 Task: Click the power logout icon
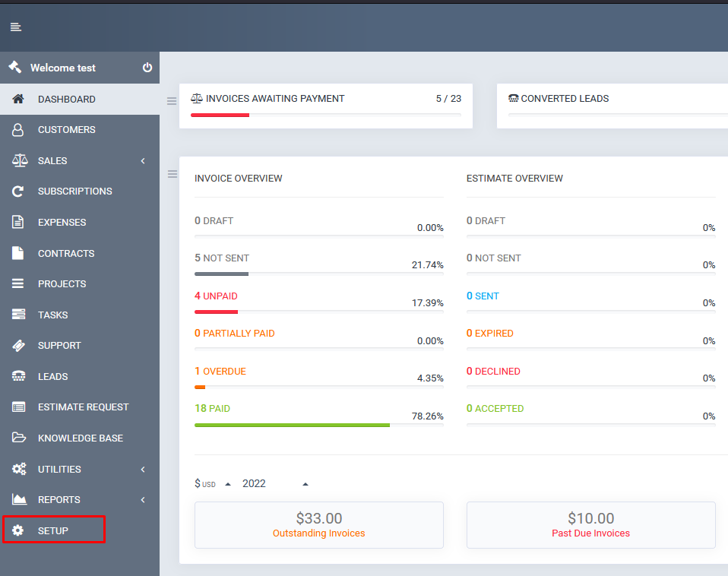[147, 68]
